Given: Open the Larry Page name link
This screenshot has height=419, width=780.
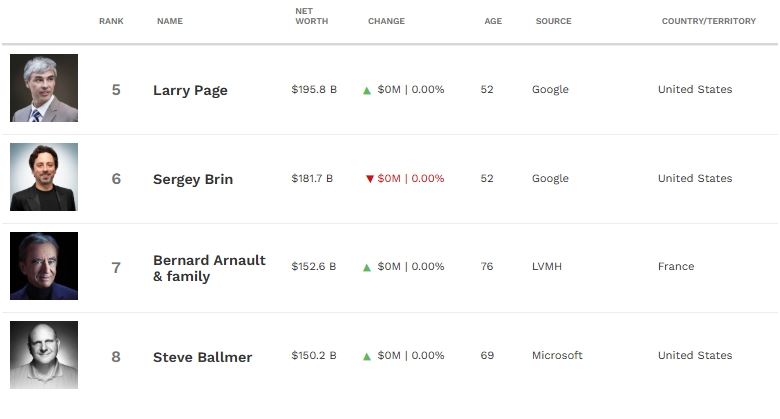Looking at the screenshot, I should [x=190, y=90].
